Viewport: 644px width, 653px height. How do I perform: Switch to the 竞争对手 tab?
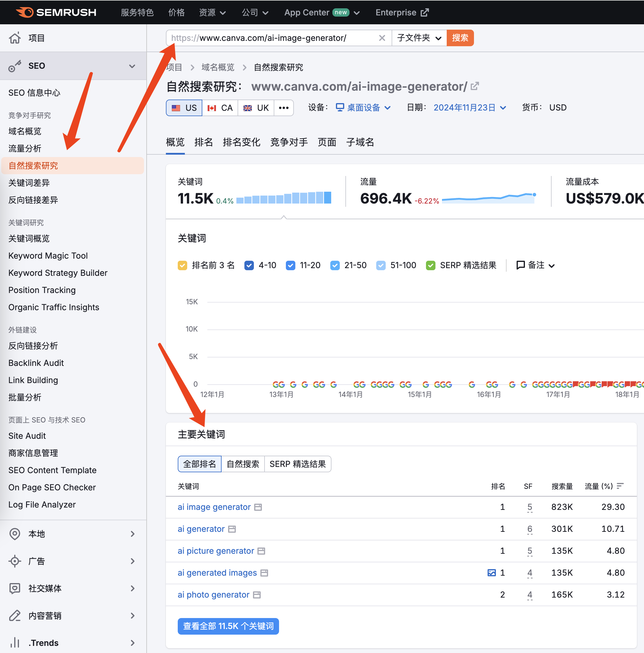click(289, 142)
